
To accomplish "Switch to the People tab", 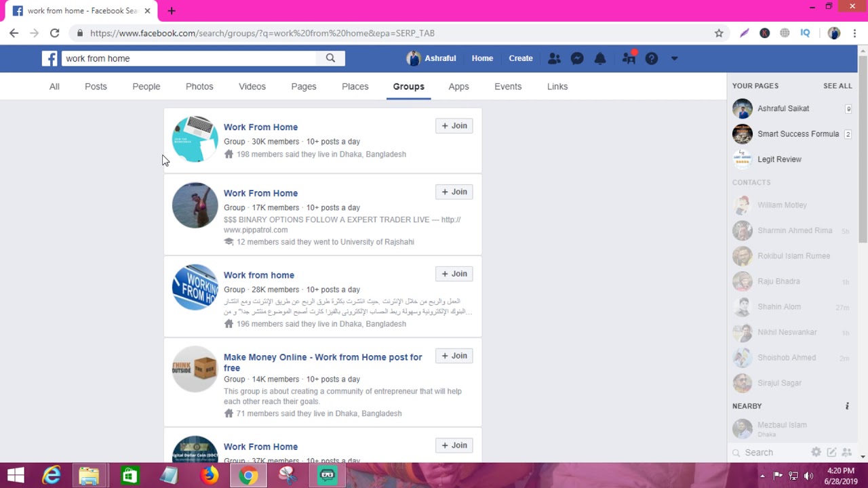I will [146, 87].
